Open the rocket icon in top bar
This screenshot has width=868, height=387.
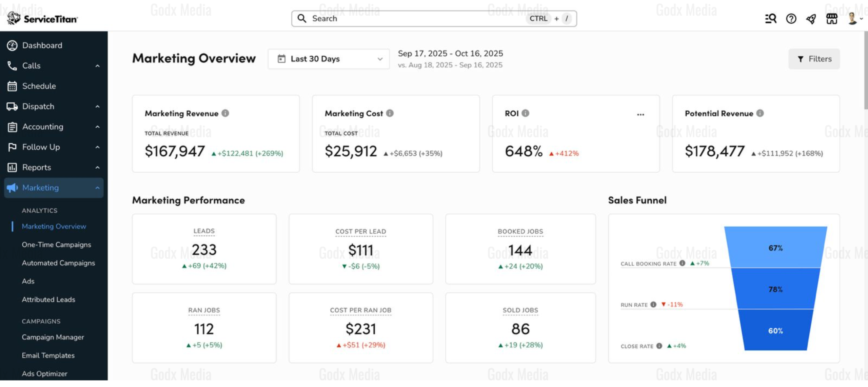[811, 19]
